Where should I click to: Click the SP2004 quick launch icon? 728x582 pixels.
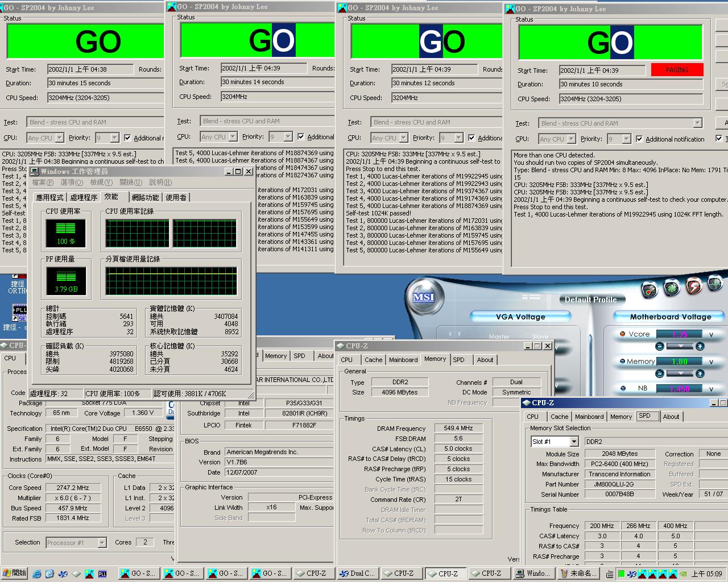coord(89,573)
